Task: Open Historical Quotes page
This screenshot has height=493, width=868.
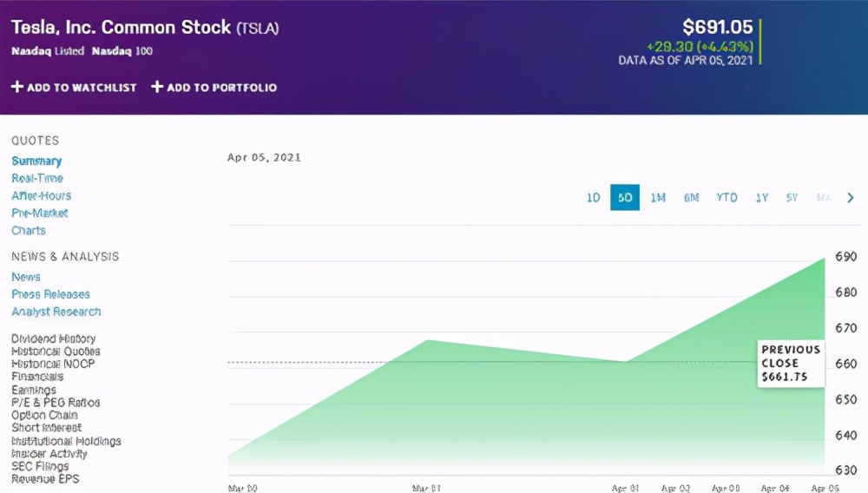Action: [56, 352]
